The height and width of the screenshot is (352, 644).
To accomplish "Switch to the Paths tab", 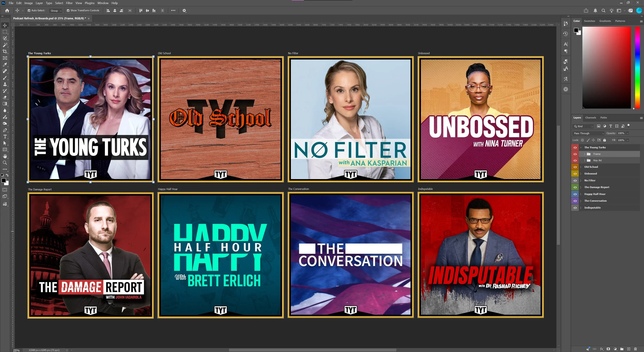I will [x=604, y=118].
